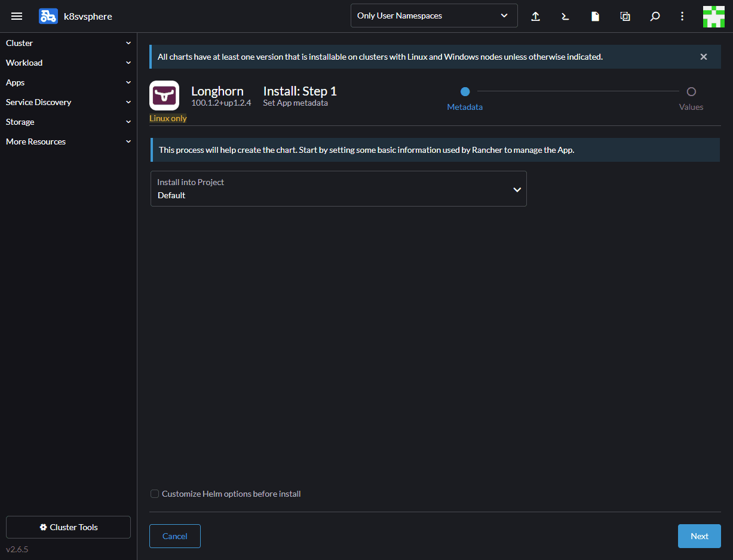Expand the Storage sidebar chevron
This screenshot has width=733, height=560.
coord(128,122)
